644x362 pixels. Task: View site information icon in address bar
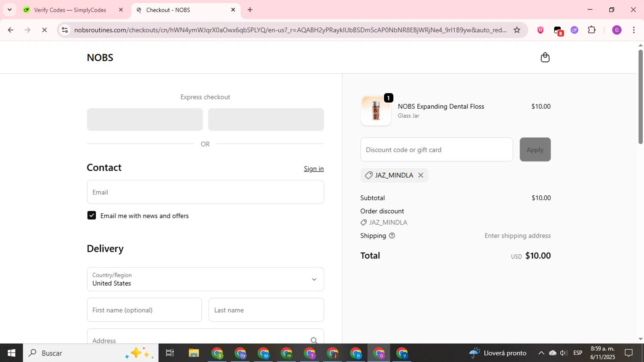(65, 30)
